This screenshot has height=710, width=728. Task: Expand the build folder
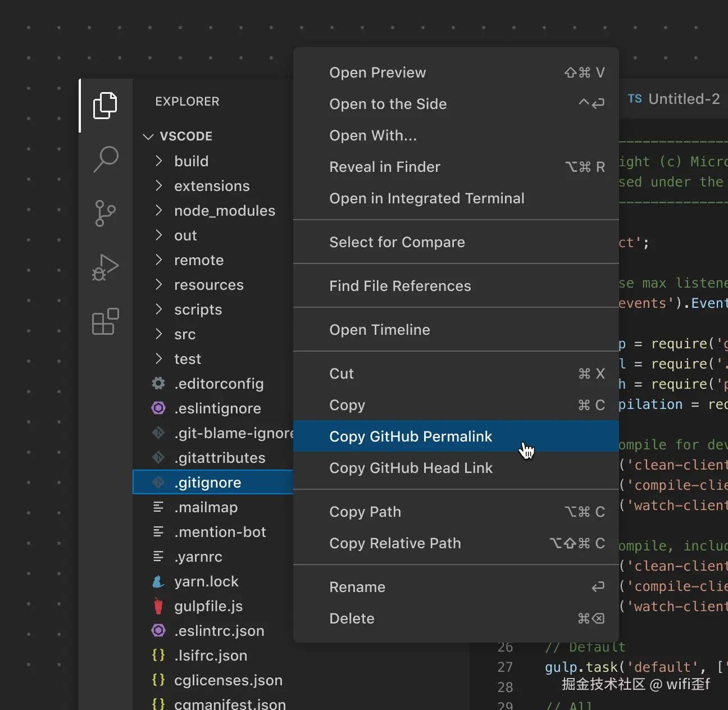[159, 161]
